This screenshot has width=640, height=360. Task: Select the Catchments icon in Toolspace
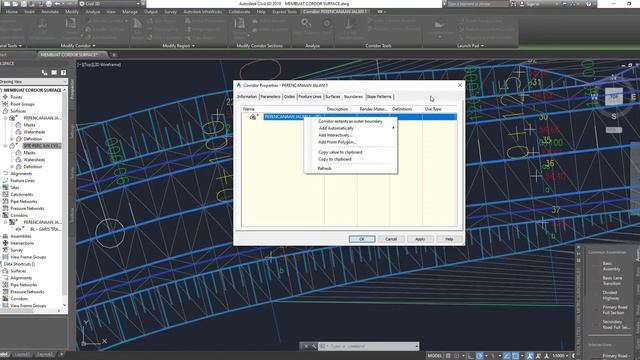point(5,194)
